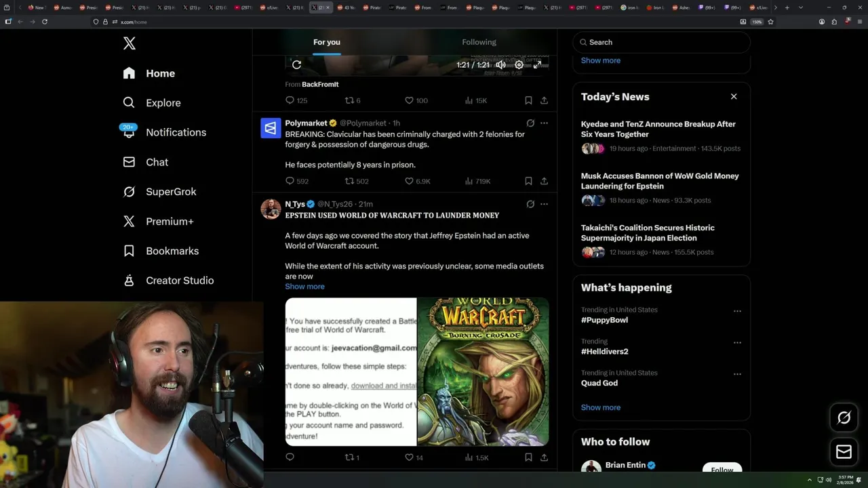This screenshot has height=488, width=868.
Task: Click Grok icon on Polymarket post
Action: [x=530, y=123]
